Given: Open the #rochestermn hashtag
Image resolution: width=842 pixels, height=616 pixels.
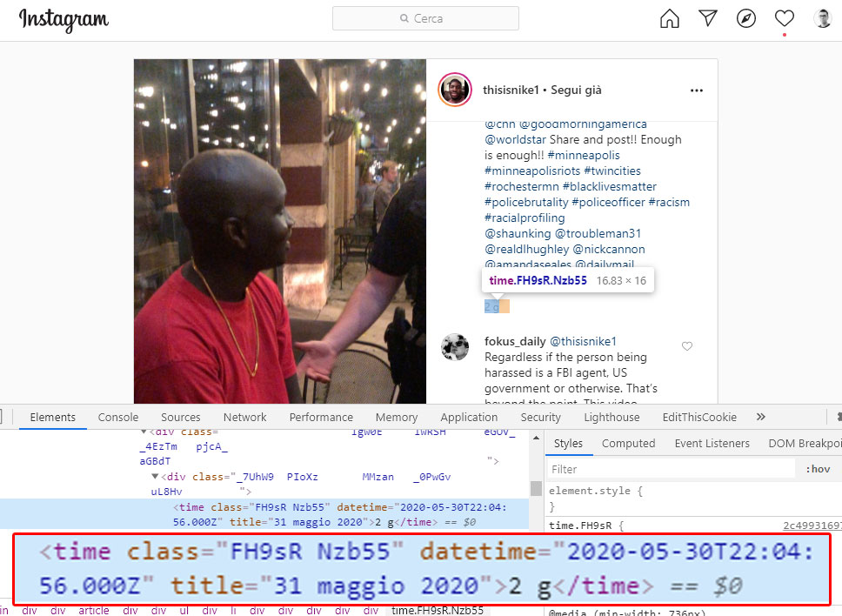Looking at the screenshot, I should coord(521,186).
